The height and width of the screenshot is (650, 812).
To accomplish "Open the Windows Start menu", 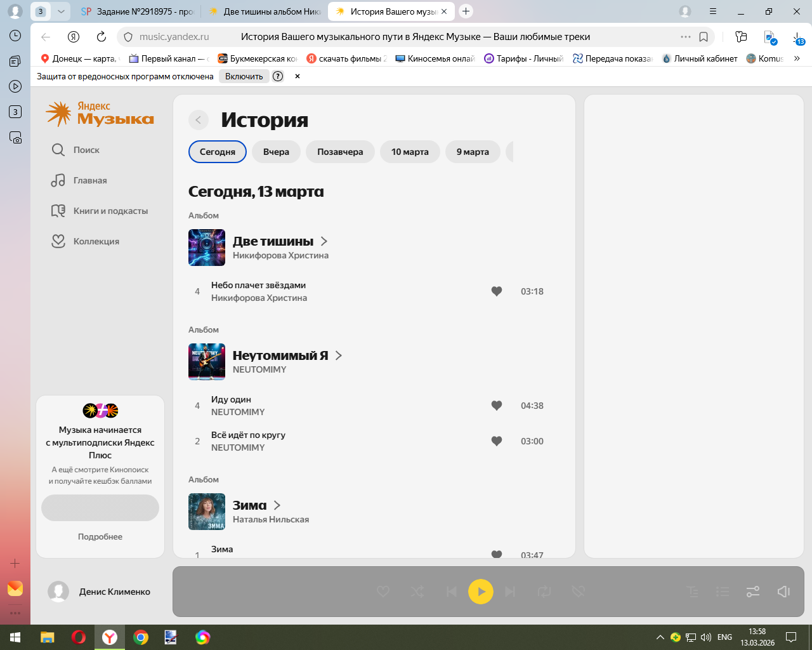I will pyautogui.click(x=15, y=637).
